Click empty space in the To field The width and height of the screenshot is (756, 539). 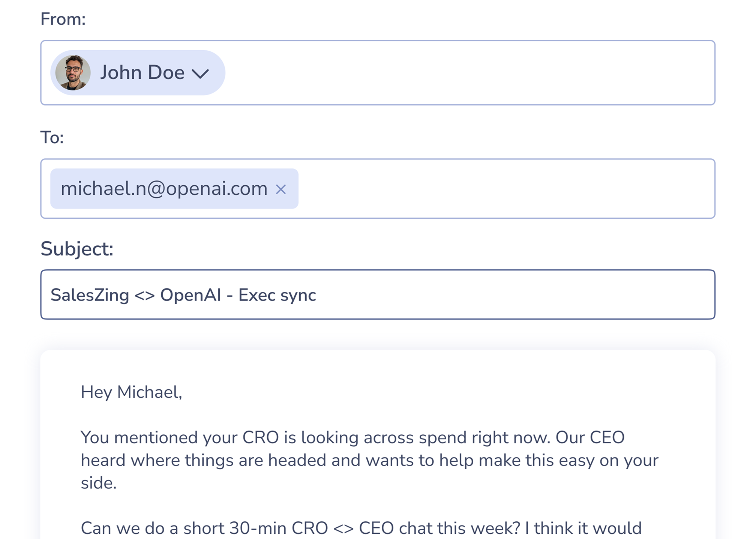click(506, 189)
